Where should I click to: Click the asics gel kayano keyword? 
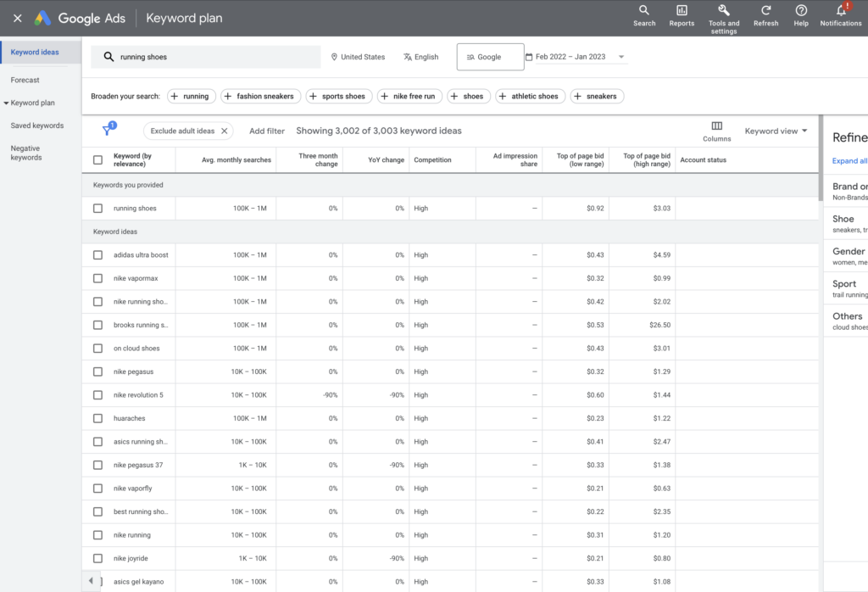(138, 582)
